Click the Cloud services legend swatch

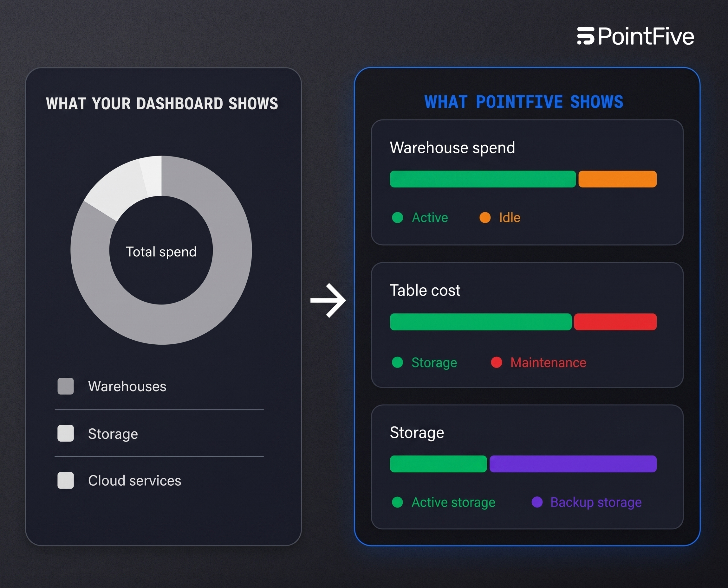click(65, 480)
